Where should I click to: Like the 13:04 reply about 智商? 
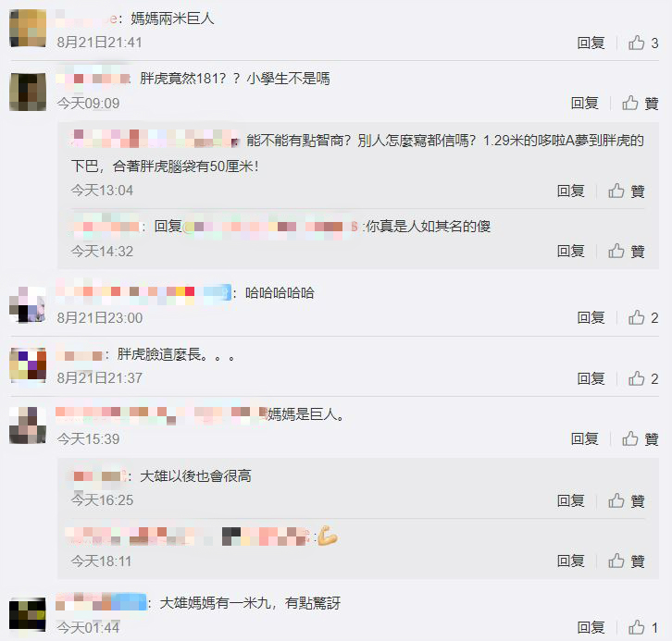[626, 191]
